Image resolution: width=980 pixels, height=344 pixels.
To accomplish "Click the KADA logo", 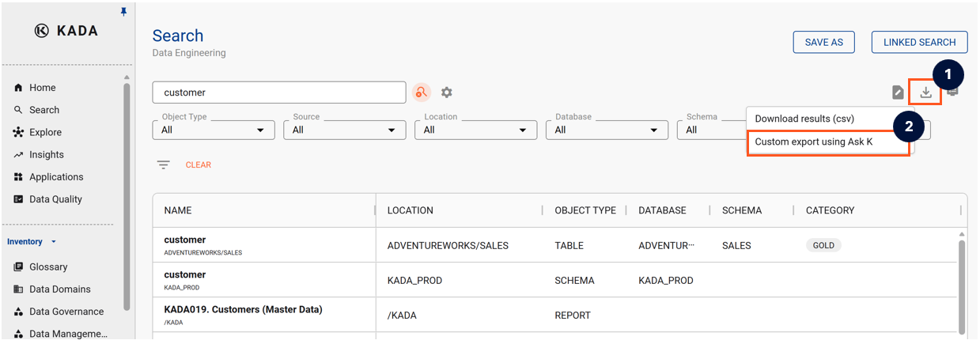I will pos(66,31).
